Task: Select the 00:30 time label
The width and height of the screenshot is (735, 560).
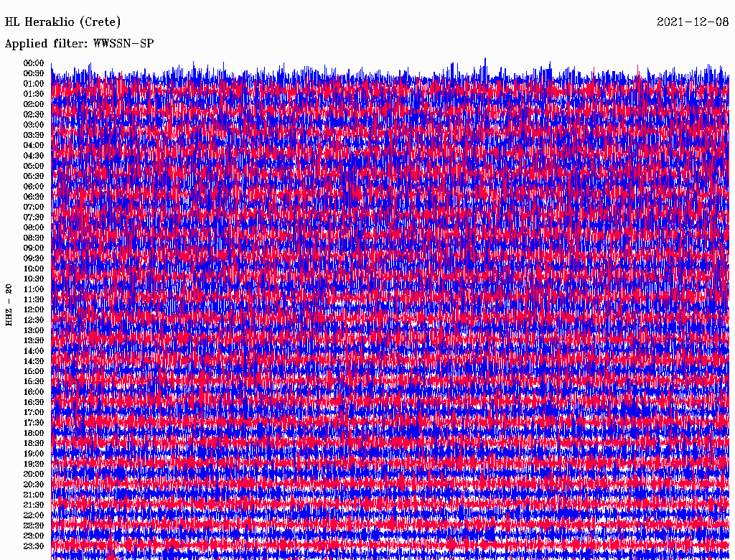Action: point(33,73)
